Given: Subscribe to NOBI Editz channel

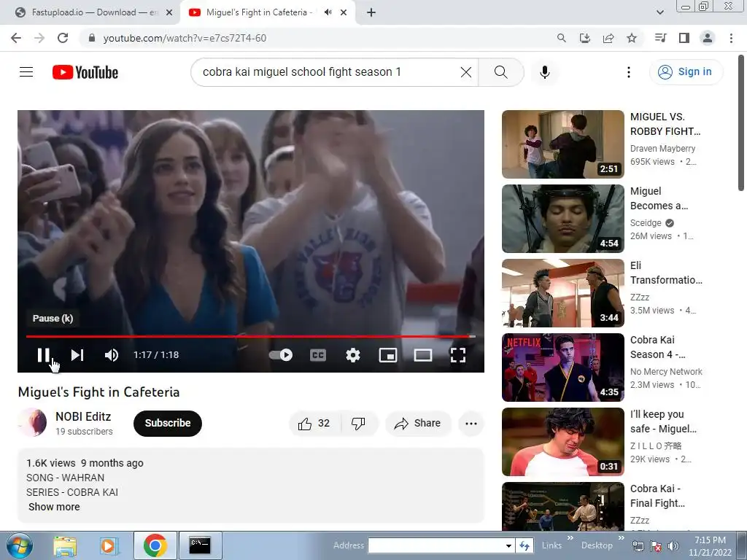Looking at the screenshot, I should [x=168, y=424].
